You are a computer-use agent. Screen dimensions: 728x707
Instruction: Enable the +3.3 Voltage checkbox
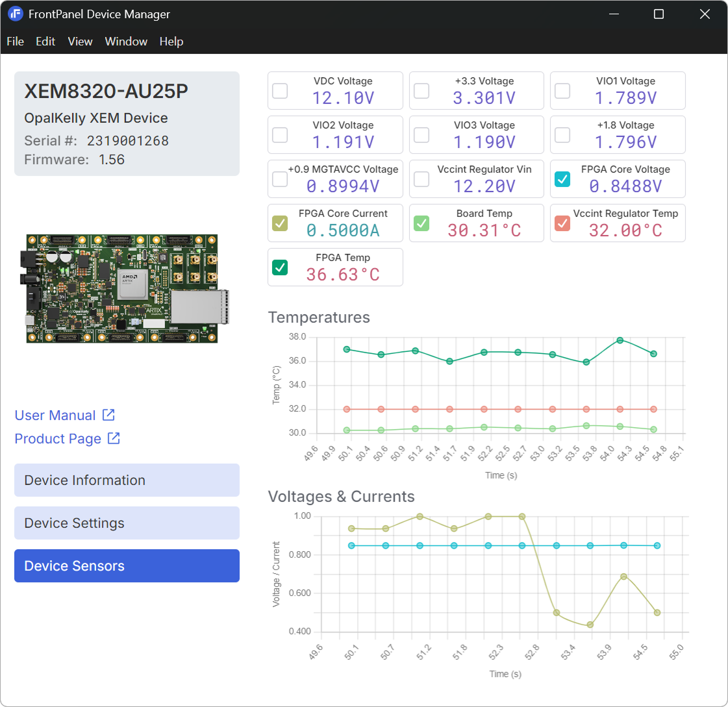421,91
